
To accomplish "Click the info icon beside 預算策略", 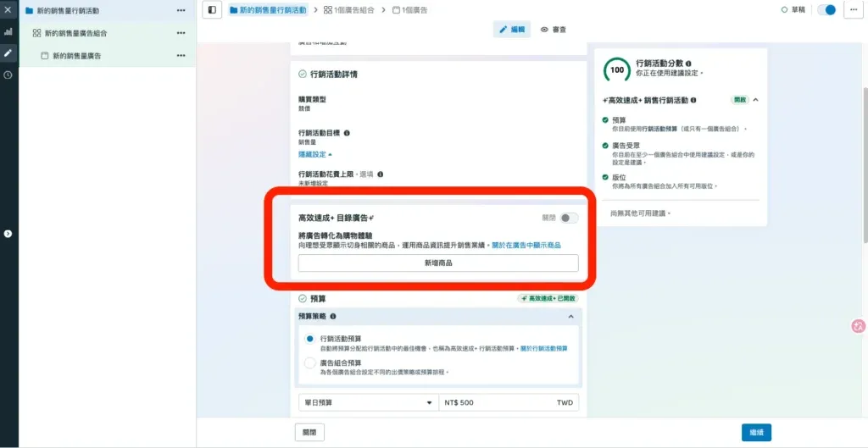I will pyautogui.click(x=332, y=317).
